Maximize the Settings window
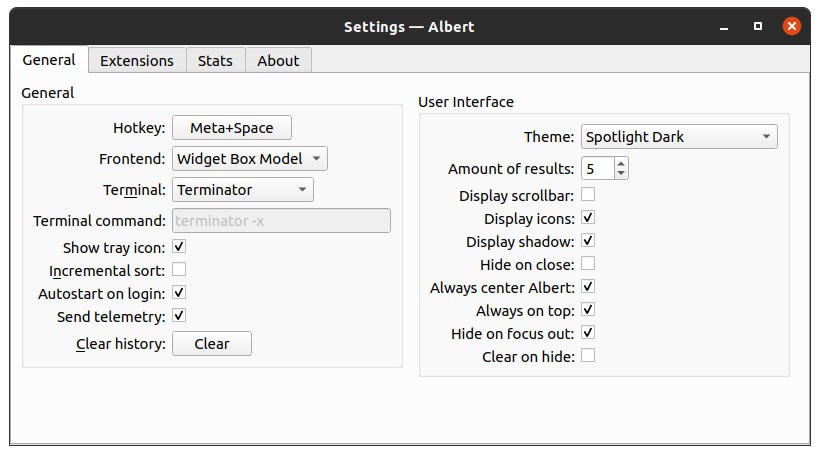This screenshot has width=820, height=455. pos(758,26)
